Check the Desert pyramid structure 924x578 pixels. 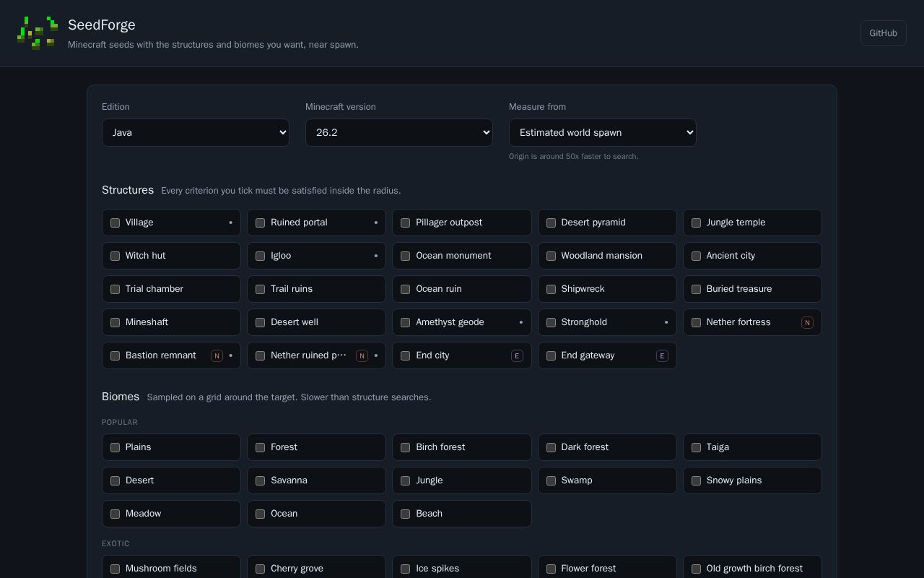point(551,223)
